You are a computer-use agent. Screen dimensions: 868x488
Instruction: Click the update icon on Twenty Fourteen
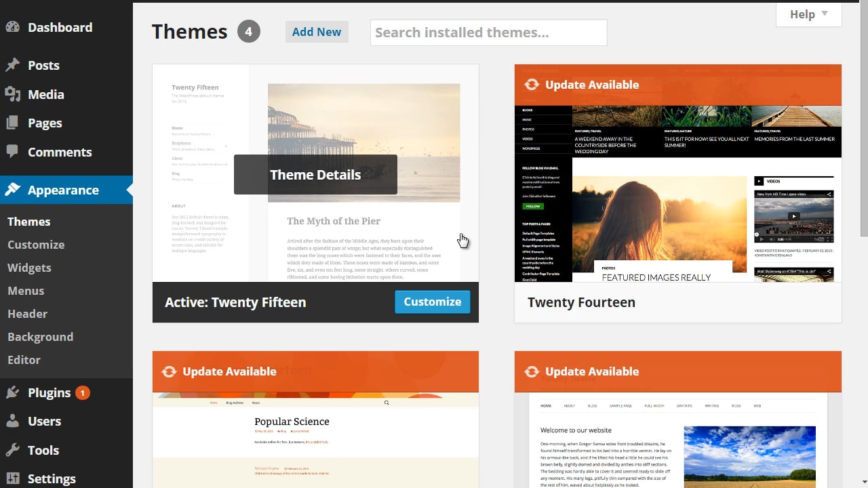pyautogui.click(x=532, y=85)
